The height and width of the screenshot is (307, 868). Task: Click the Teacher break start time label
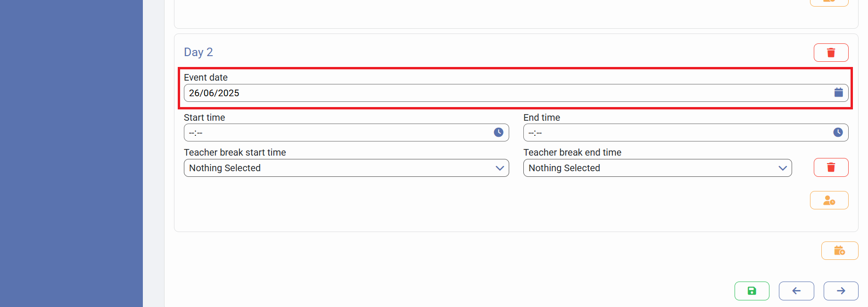click(235, 152)
